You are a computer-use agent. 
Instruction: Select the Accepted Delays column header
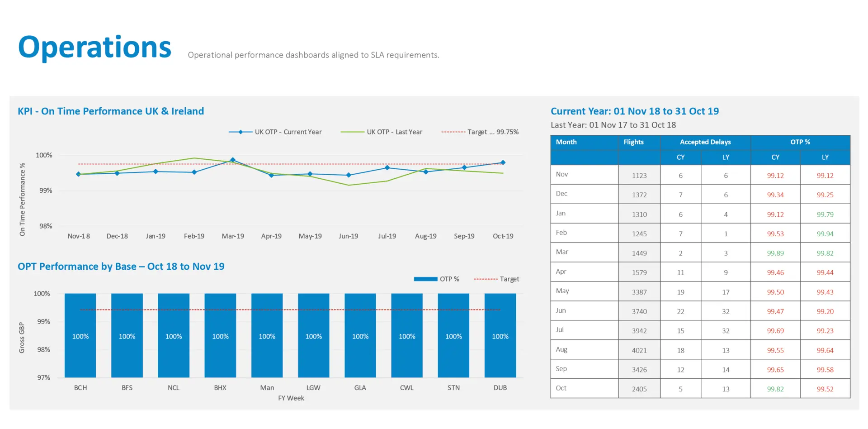click(x=705, y=142)
